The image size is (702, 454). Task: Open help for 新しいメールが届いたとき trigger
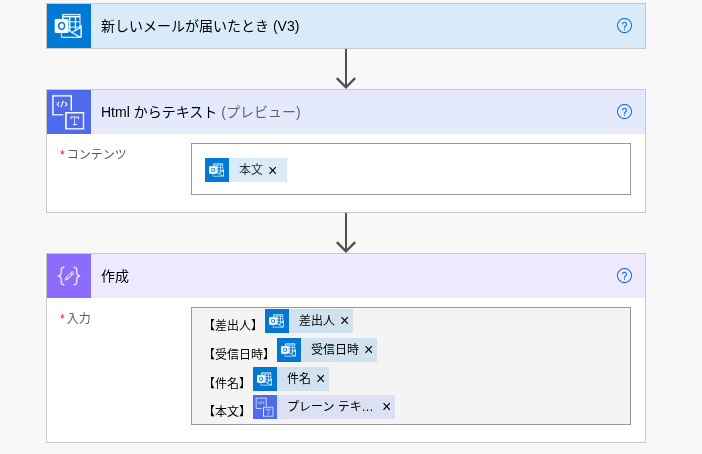coord(624,26)
